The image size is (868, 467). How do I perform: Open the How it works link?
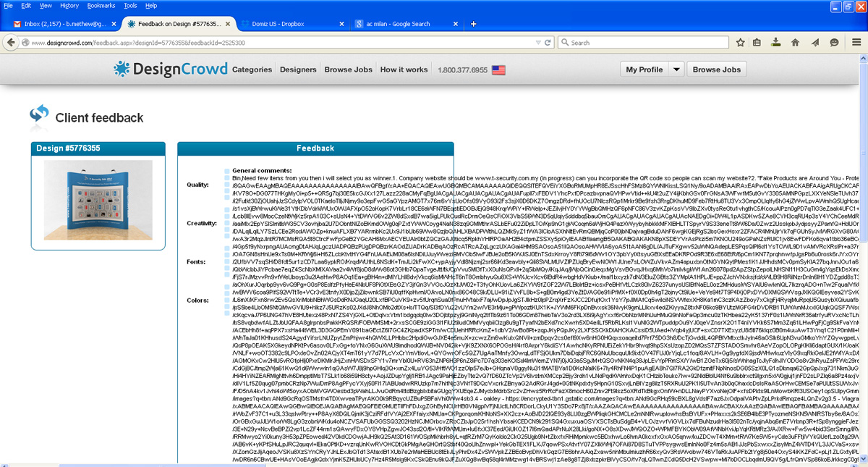pyautogui.click(x=404, y=70)
